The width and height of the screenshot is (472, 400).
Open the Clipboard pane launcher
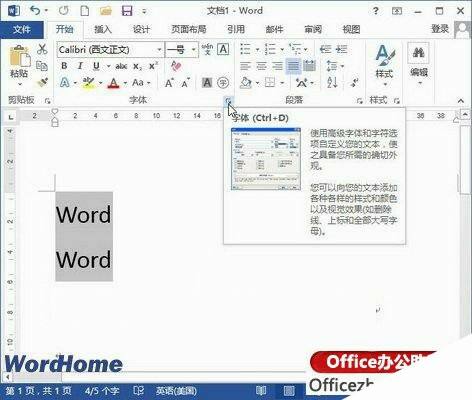tap(47, 100)
